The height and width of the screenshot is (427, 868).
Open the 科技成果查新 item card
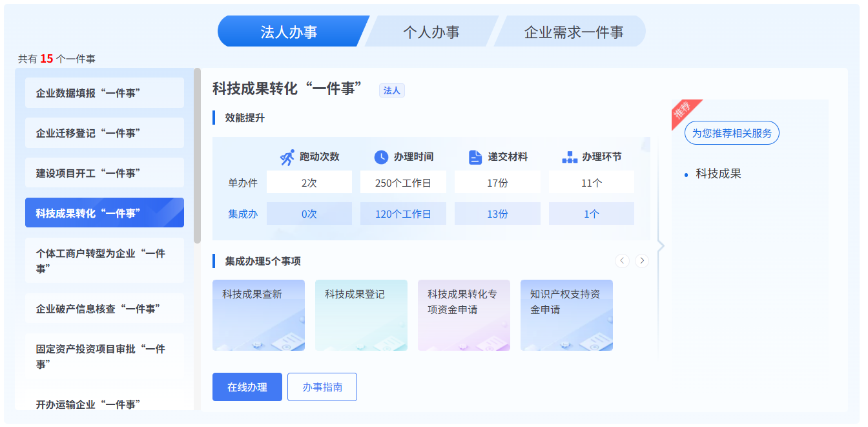coord(258,315)
